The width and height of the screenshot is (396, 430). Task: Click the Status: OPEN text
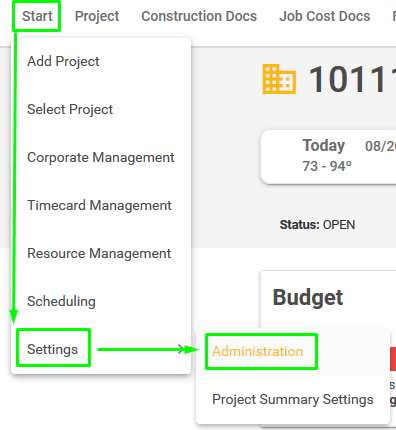click(317, 225)
